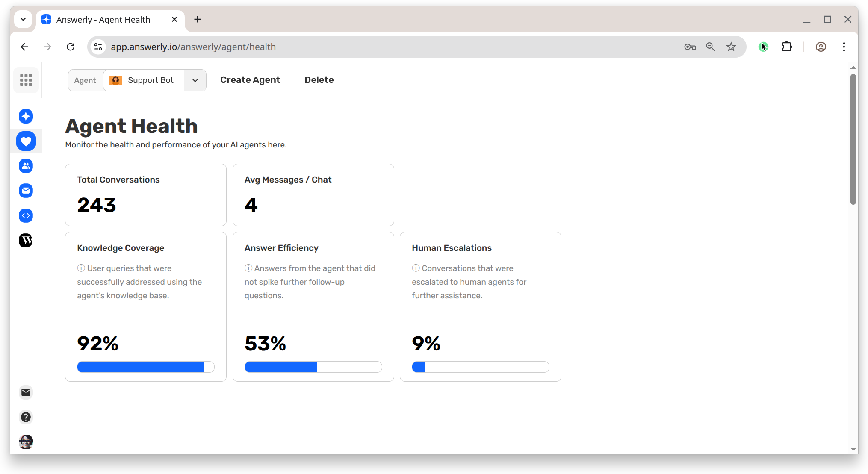Click the Delete button

pos(319,79)
